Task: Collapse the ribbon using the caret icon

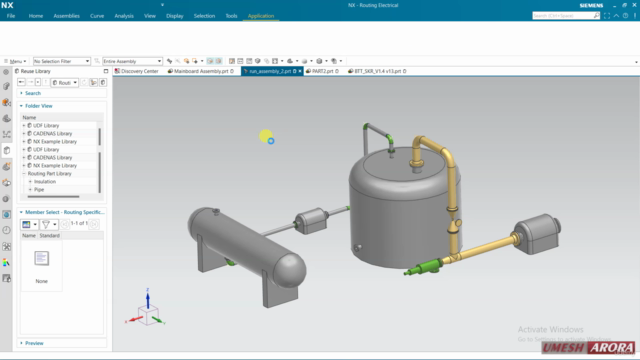Action: (x=616, y=16)
